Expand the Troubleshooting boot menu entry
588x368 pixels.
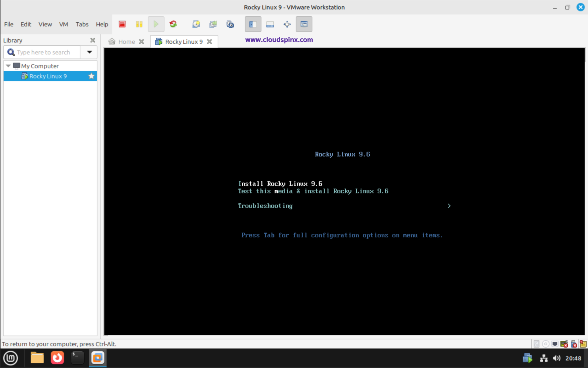click(x=449, y=206)
